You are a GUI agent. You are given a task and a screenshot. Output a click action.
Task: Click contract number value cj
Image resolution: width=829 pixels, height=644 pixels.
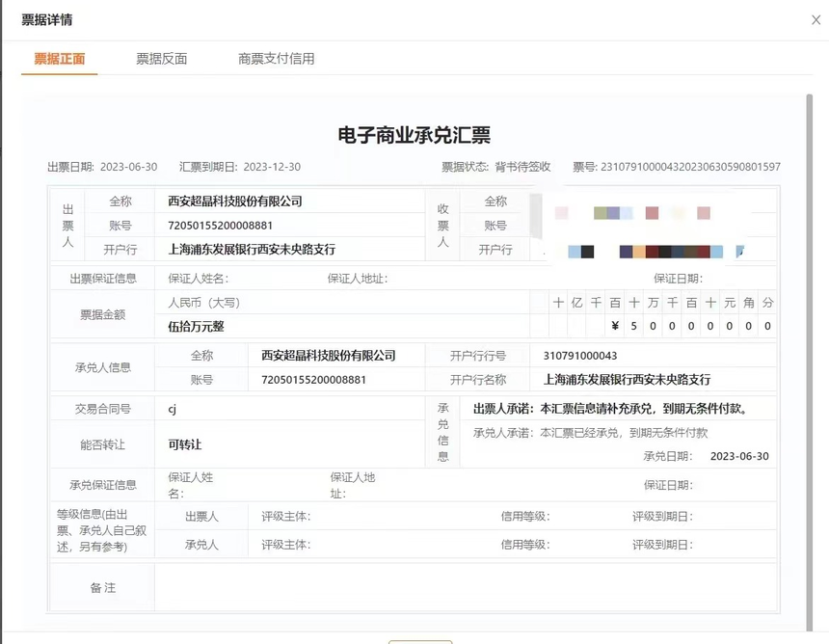click(x=173, y=409)
